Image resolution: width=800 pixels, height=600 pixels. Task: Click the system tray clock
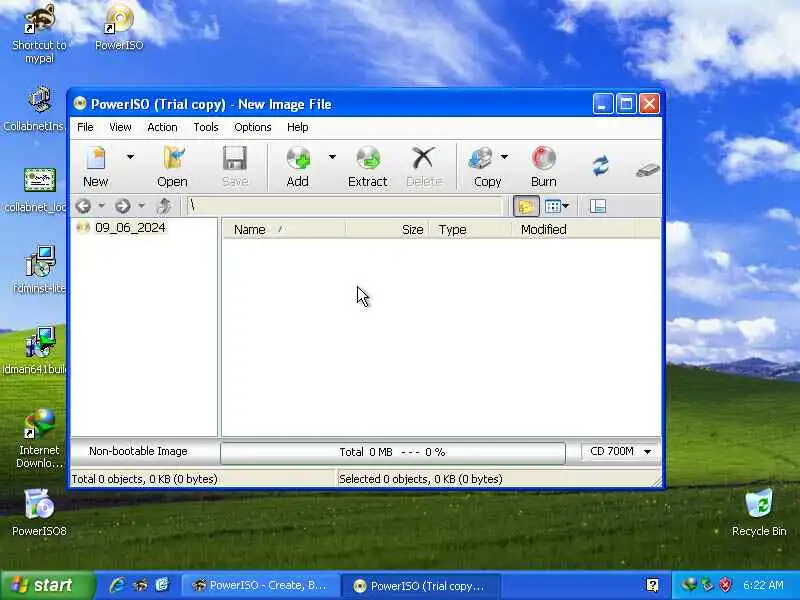(x=763, y=585)
